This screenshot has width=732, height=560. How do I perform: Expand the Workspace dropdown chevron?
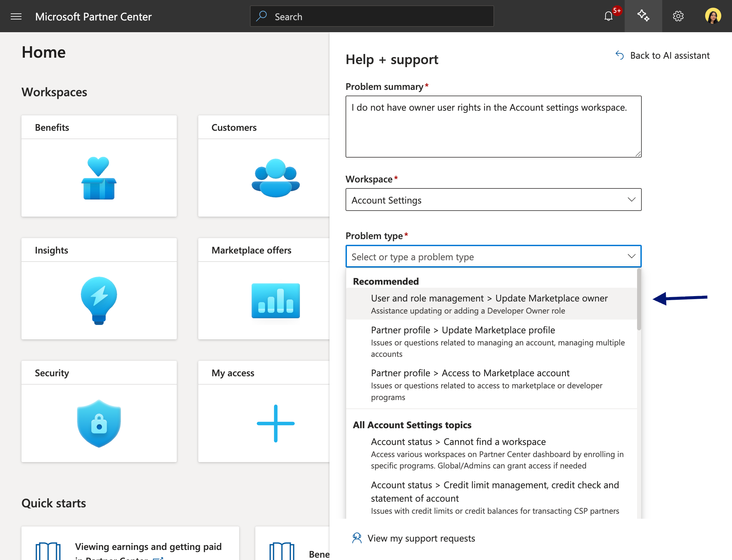[x=631, y=200]
